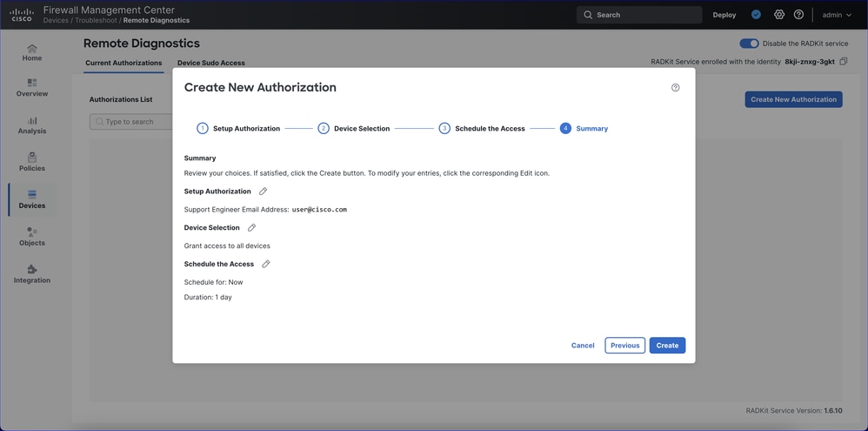Select the Current Authorizations tab
Viewport: 868px width, 431px height.
point(124,63)
